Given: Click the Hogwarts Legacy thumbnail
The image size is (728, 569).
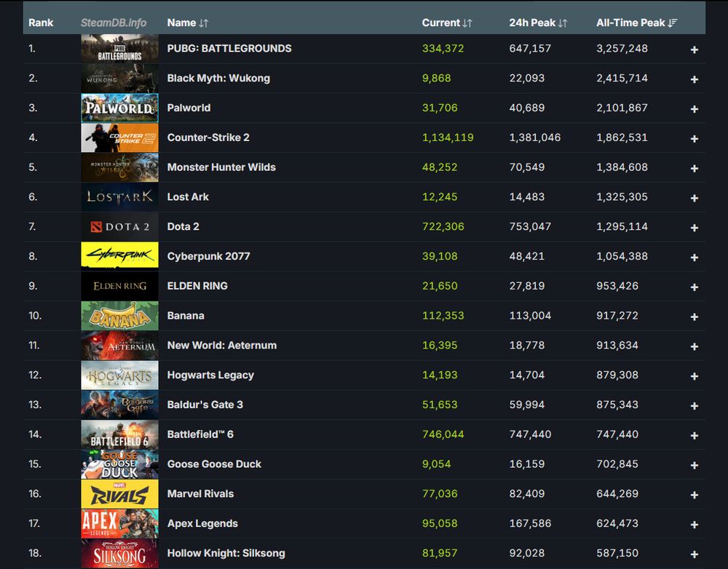Looking at the screenshot, I should pos(120,375).
